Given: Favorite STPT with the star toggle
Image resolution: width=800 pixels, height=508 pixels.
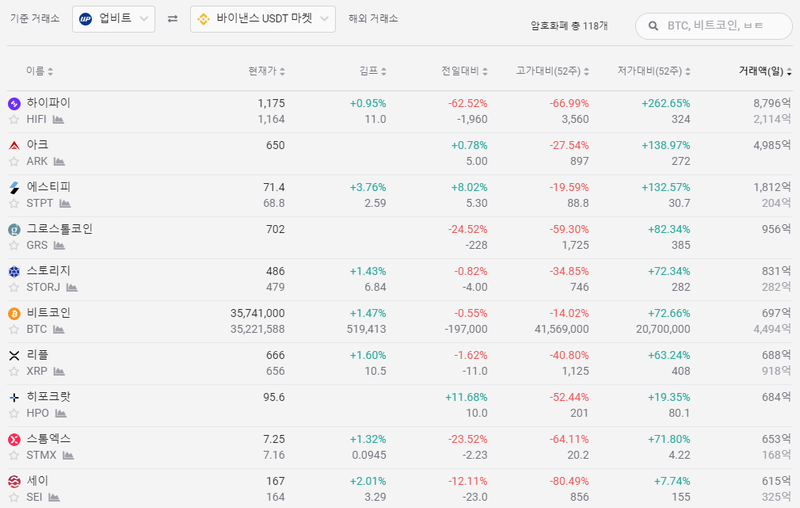Looking at the screenshot, I should pyautogui.click(x=14, y=204).
